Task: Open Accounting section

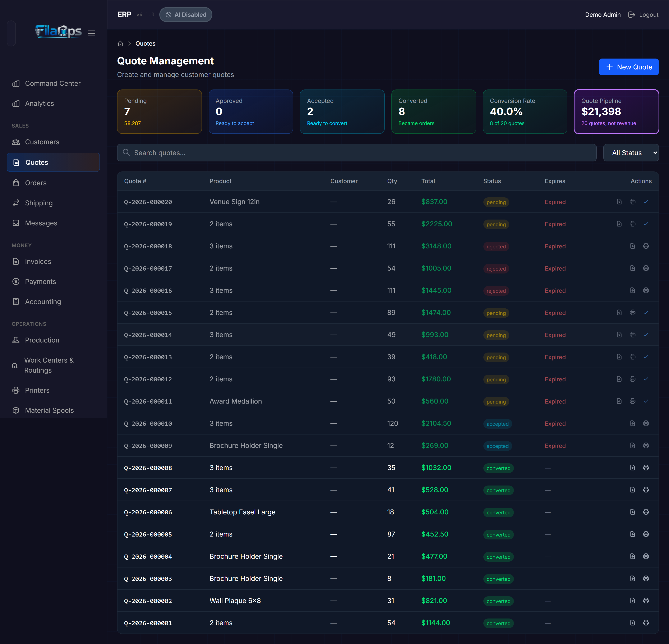Action: click(x=53, y=302)
